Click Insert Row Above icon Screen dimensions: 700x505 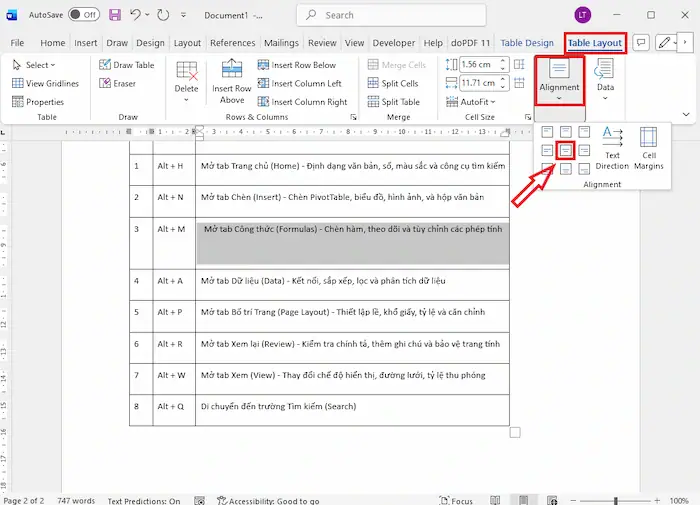232,81
